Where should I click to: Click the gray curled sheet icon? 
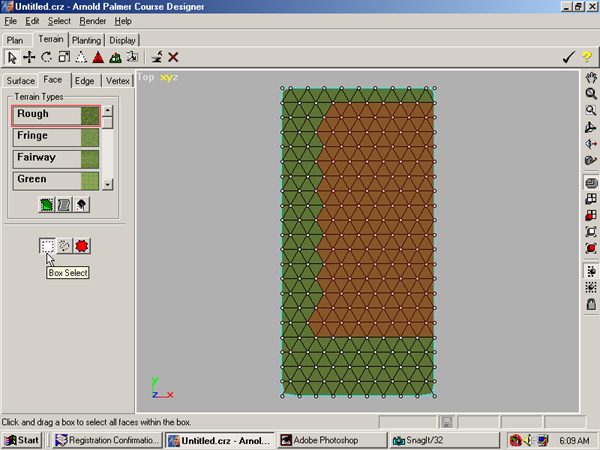[64, 205]
